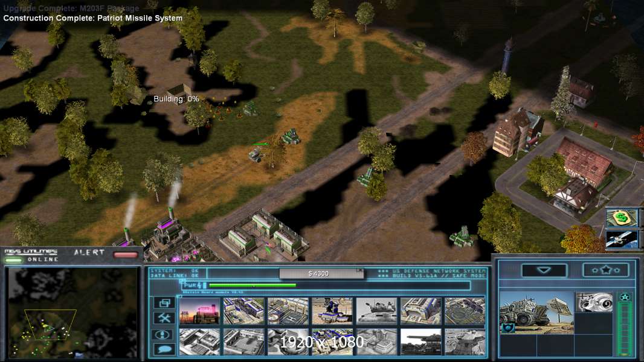Open the chat speech bubble button

click(x=164, y=349)
